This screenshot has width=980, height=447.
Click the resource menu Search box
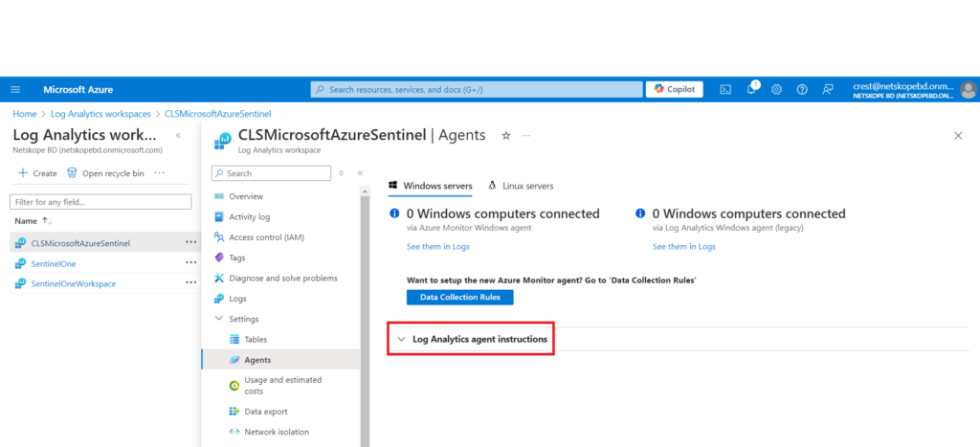tap(271, 173)
